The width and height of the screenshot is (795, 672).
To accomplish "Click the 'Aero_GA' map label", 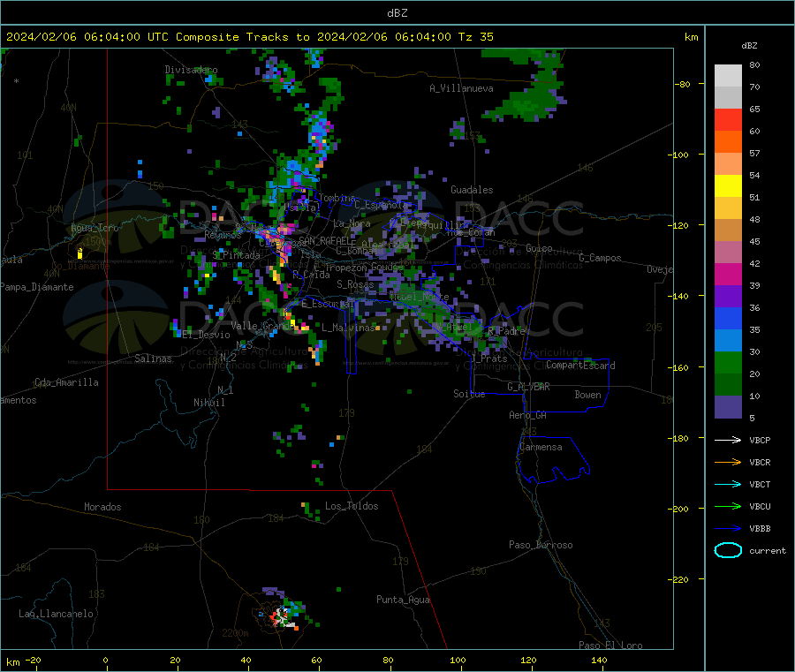I will 527,415.
